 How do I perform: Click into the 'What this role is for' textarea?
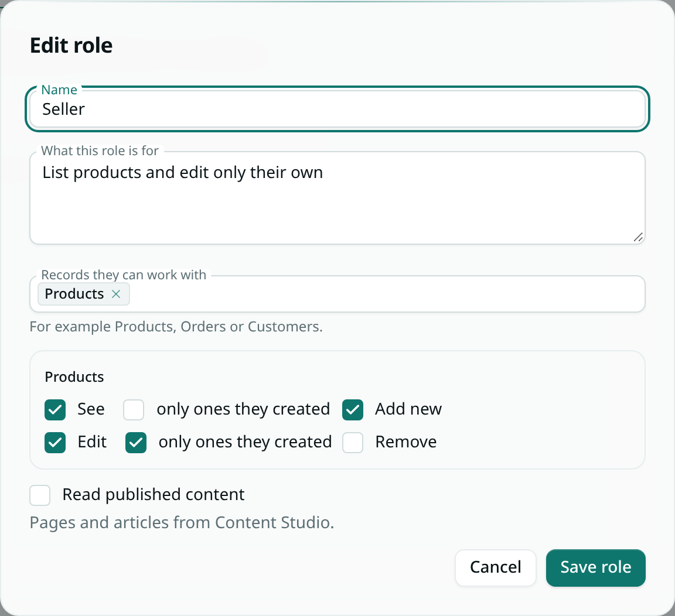[x=337, y=198]
